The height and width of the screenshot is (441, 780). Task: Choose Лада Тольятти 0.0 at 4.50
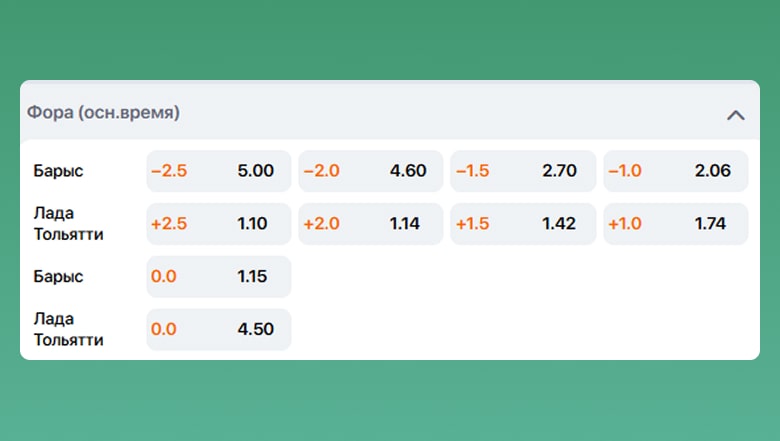click(218, 330)
